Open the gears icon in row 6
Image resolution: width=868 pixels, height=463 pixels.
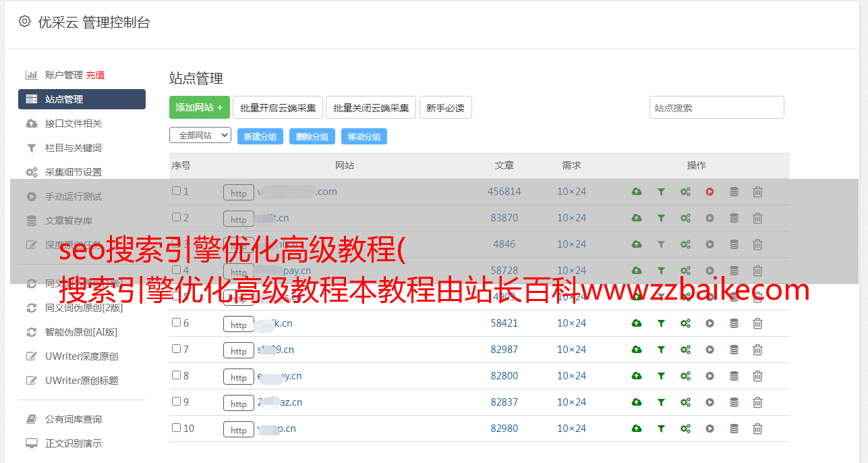click(x=685, y=323)
